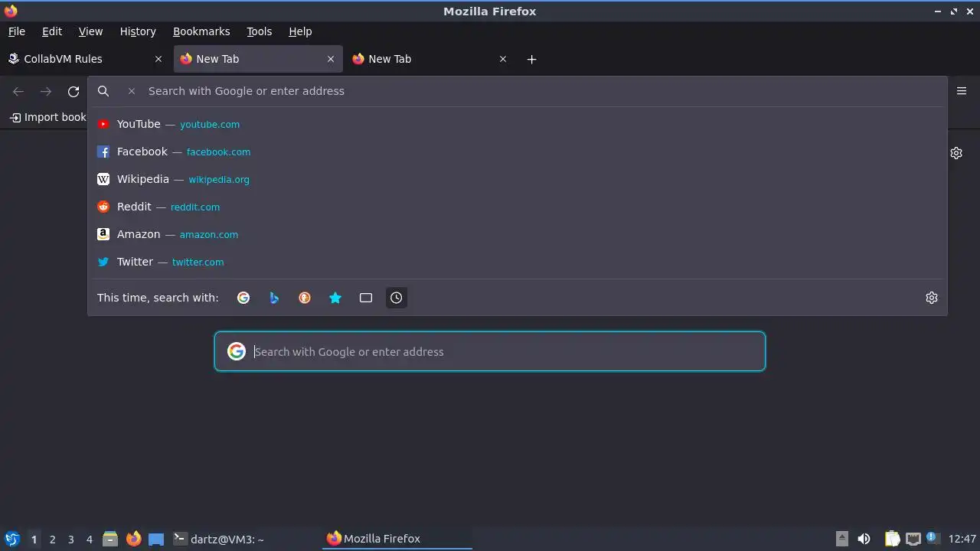Screen dimensions: 980x551
Task: Open new tab page personalize gear
Action: point(956,153)
